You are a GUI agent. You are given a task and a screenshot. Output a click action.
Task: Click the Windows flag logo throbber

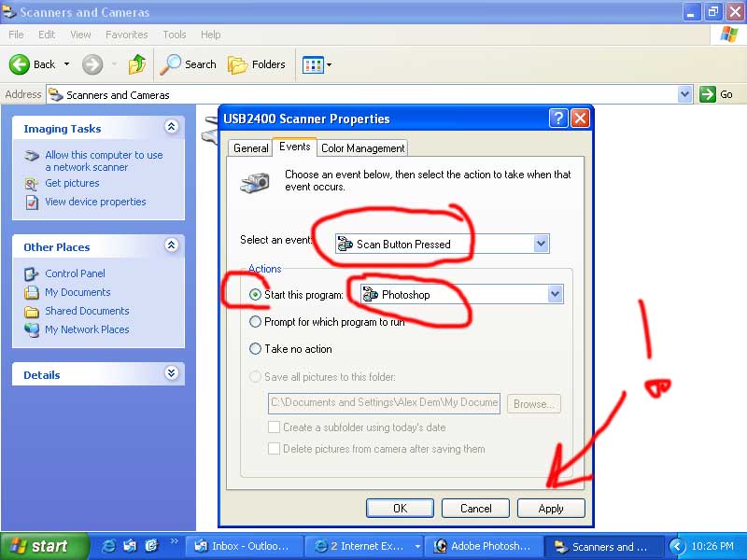tap(728, 35)
